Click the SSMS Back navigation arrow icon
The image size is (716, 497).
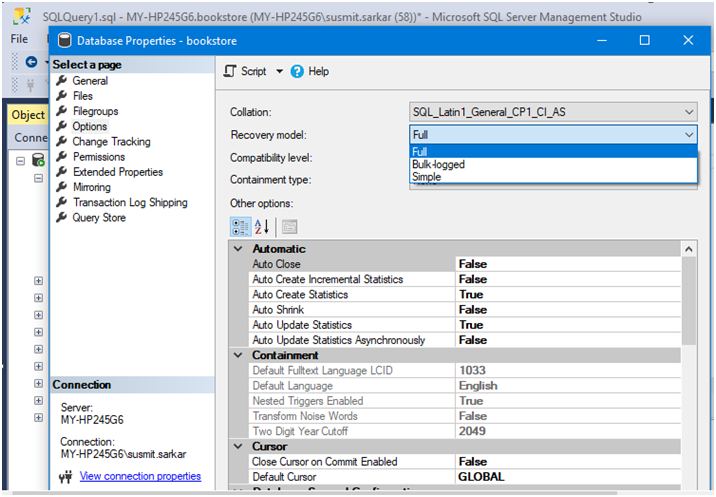(x=31, y=62)
